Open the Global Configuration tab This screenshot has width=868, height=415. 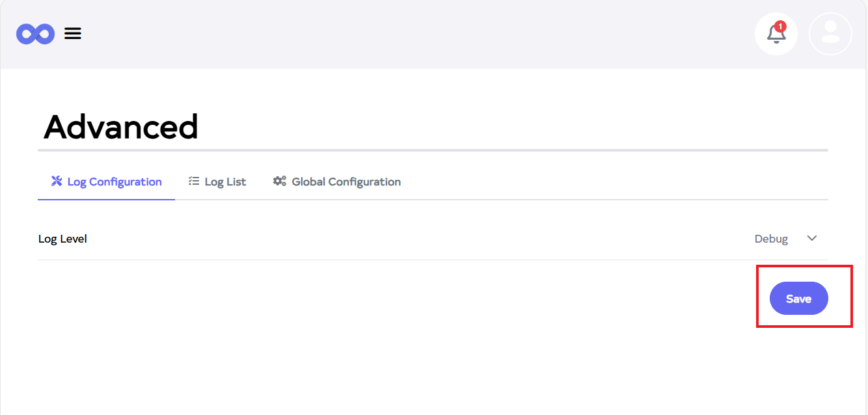click(x=346, y=182)
